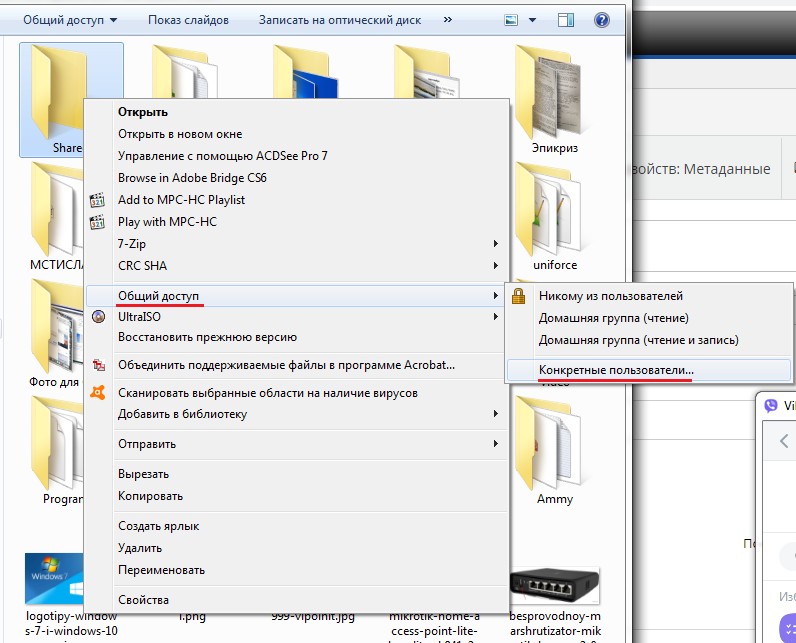This screenshot has width=796, height=643.
Task: Open the MikroTik router image thumbnail
Action: [554, 585]
